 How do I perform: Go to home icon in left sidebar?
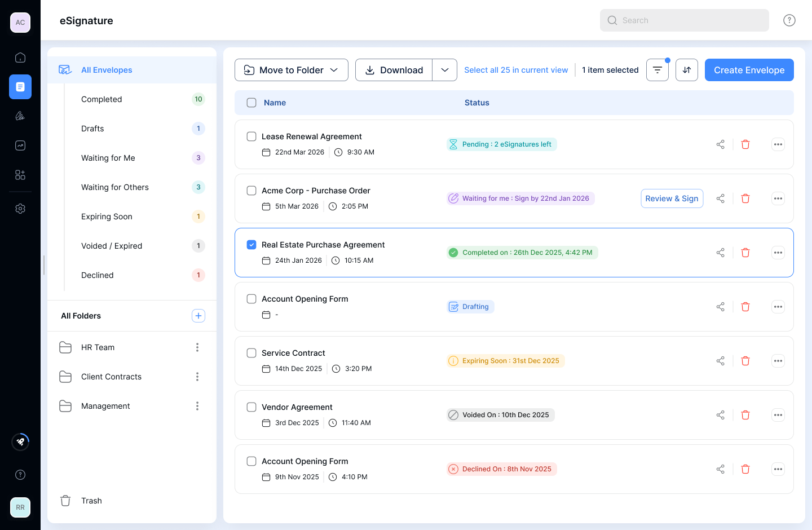click(20, 58)
